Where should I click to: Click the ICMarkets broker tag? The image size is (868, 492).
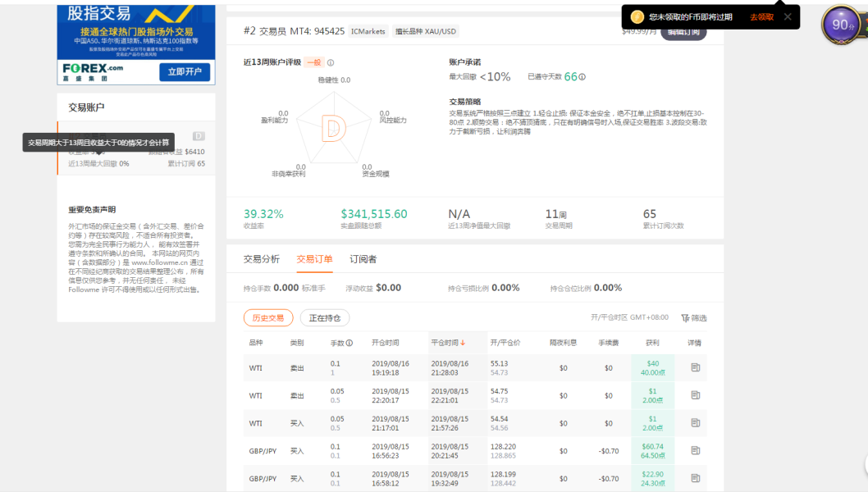(368, 31)
